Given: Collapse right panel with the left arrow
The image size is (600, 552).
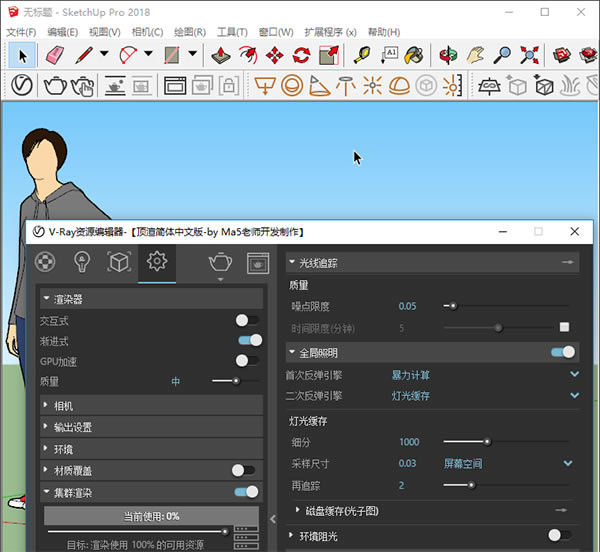Looking at the screenshot, I should (273, 519).
